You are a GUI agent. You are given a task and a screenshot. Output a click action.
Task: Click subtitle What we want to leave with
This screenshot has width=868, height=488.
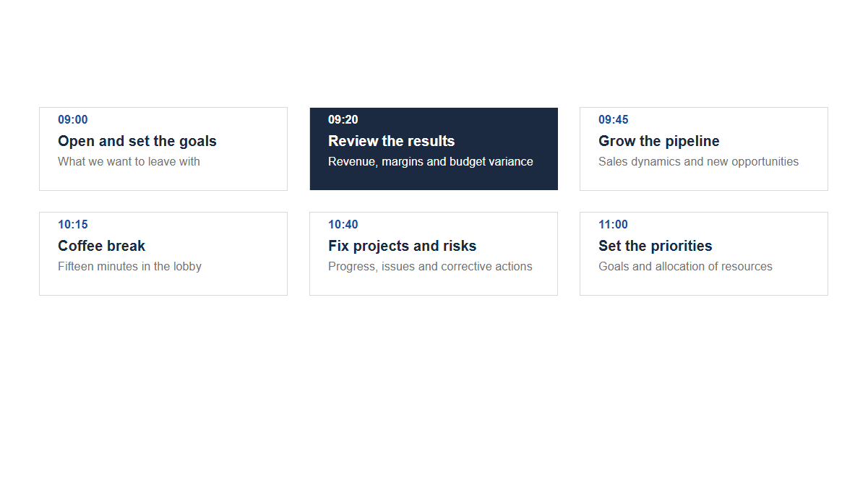(x=129, y=162)
